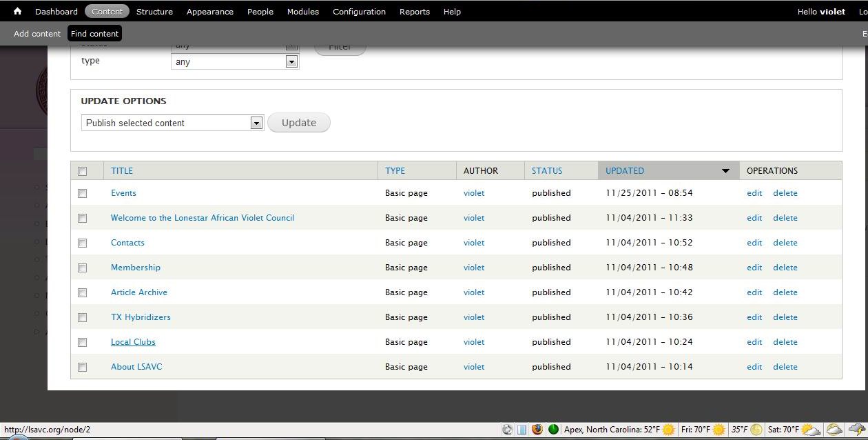Screen dimensions: 868x440
Task: Toggle the select-all checkbox in table header
Action: 83,171
